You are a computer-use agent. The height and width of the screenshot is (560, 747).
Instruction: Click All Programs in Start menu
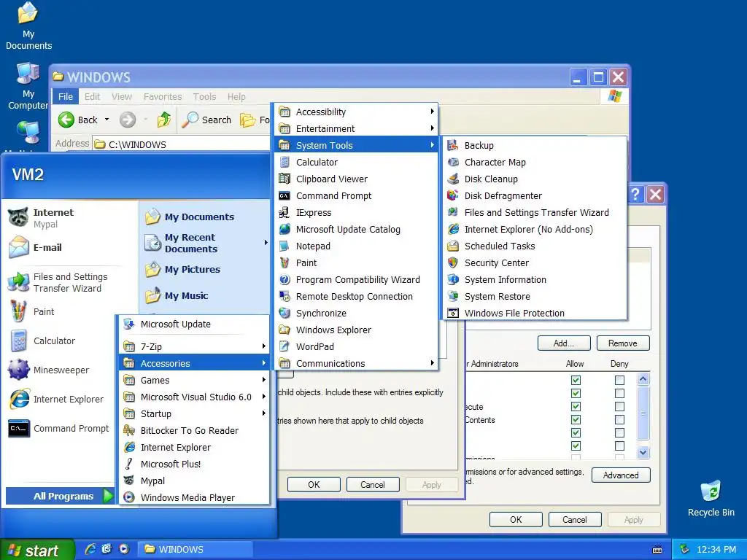point(60,496)
